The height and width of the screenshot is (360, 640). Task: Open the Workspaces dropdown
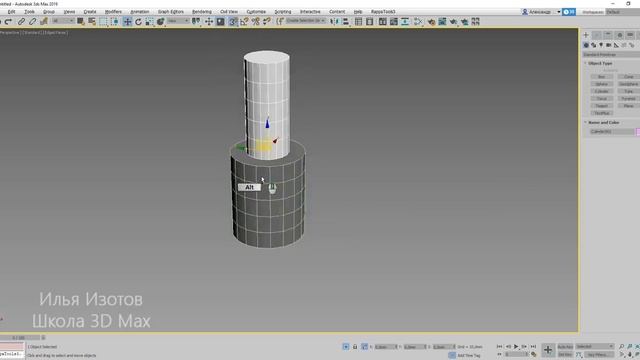click(622, 12)
